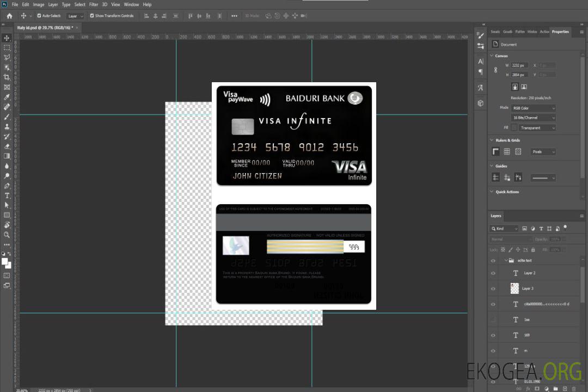Viewport: 588px width, 392px height.
Task: Open the Transparent fill dropdown
Action: 537,128
